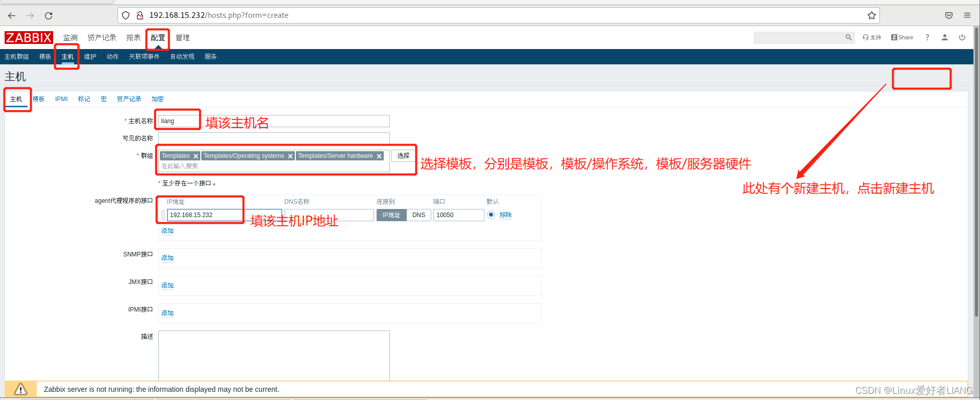Focus the port field showing 10050

pos(458,215)
